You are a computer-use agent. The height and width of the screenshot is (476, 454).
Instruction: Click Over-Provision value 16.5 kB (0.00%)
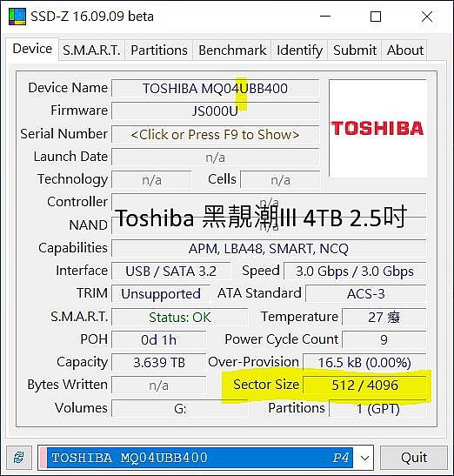(364, 363)
